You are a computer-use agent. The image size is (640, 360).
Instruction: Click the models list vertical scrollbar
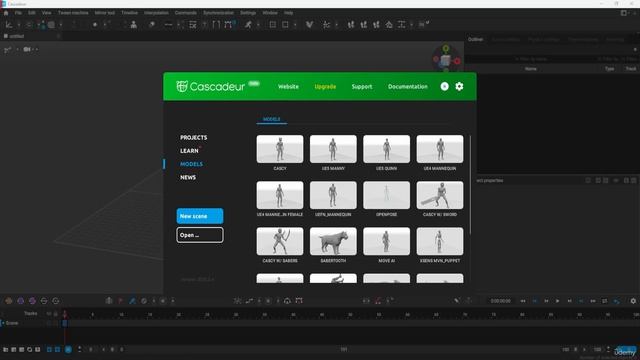click(470, 185)
